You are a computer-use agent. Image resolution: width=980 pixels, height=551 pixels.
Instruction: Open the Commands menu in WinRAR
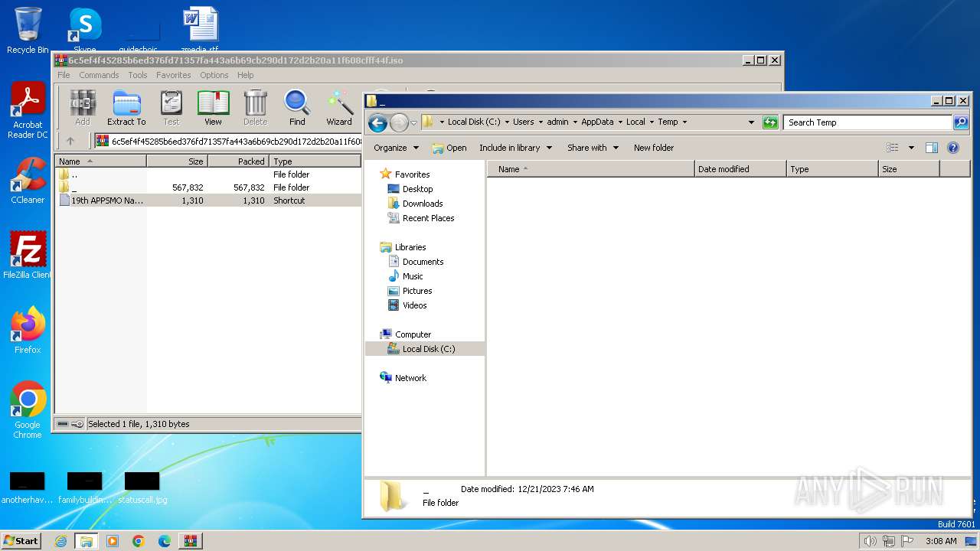click(x=99, y=75)
